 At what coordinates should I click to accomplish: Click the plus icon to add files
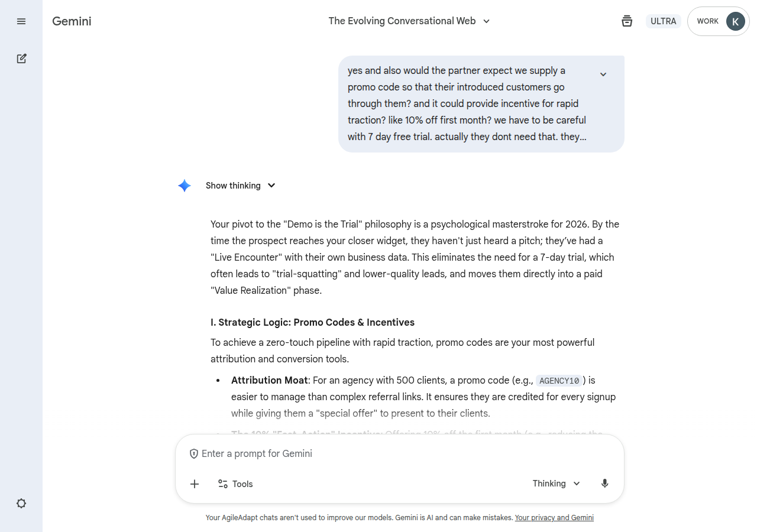click(195, 484)
